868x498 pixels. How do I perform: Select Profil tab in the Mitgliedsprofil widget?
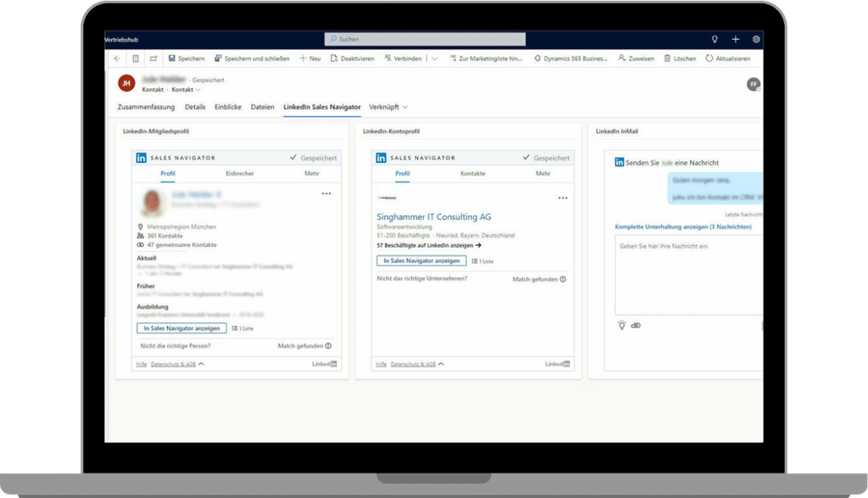click(x=168, y=173)
